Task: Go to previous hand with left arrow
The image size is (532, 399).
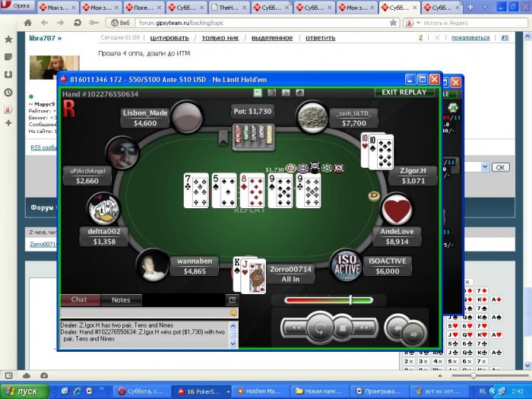Action: tap(397, 326)
